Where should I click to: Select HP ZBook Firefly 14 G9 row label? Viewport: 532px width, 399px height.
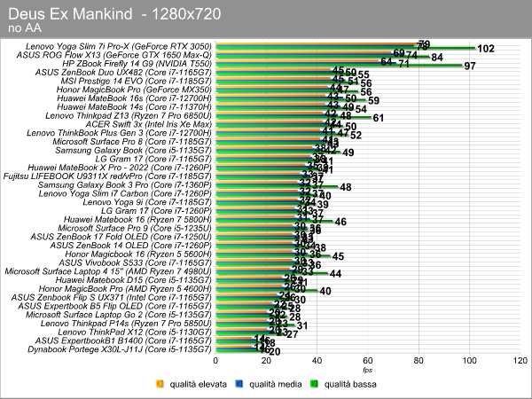click(137, 64)
